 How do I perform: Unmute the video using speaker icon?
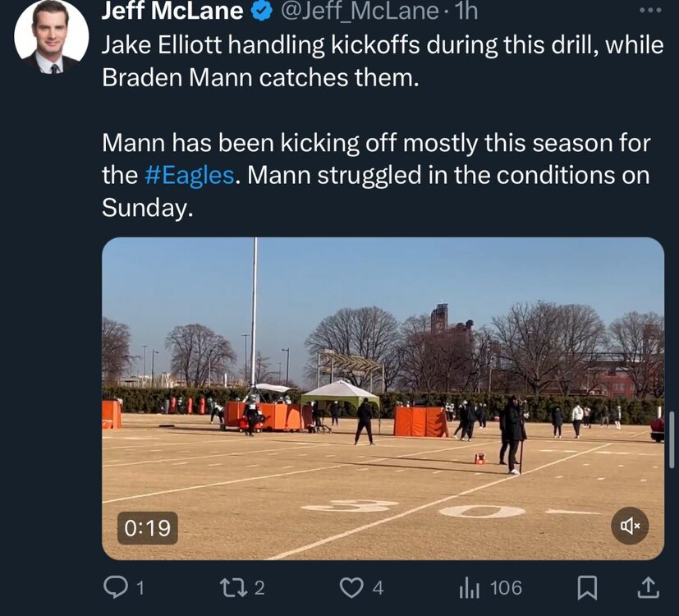[x=630, y=526]
